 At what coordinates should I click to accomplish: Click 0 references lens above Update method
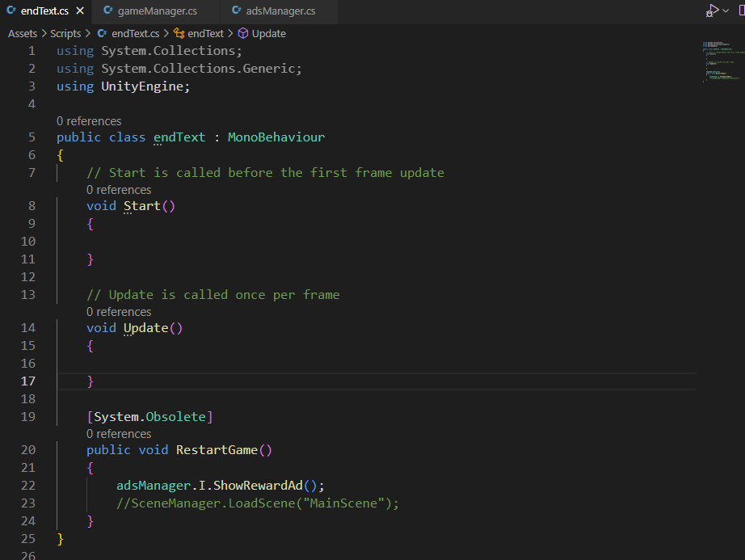pyautogui.click(x=119, y=312)
